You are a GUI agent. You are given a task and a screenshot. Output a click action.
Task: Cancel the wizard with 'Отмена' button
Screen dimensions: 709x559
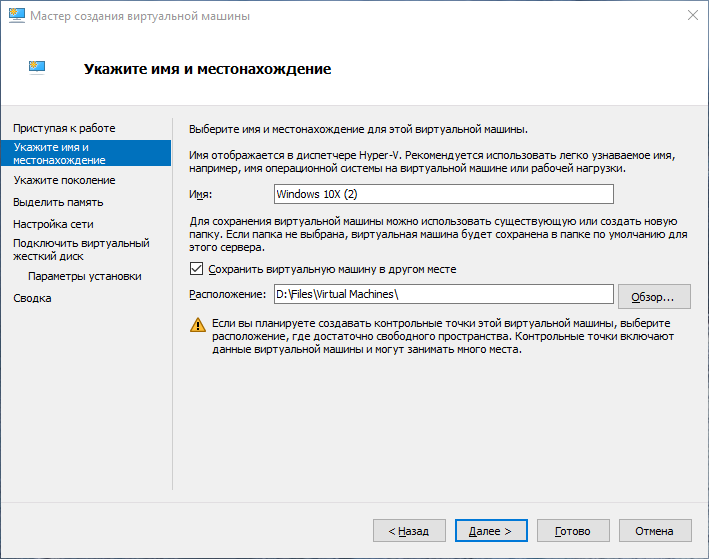pos(655,531)
